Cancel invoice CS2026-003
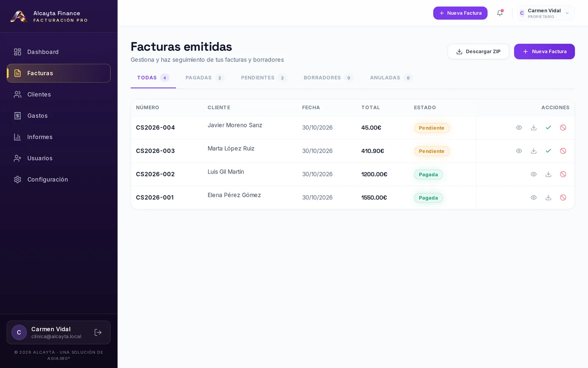The height and width of the screenshot is (368, 588). 563,151
